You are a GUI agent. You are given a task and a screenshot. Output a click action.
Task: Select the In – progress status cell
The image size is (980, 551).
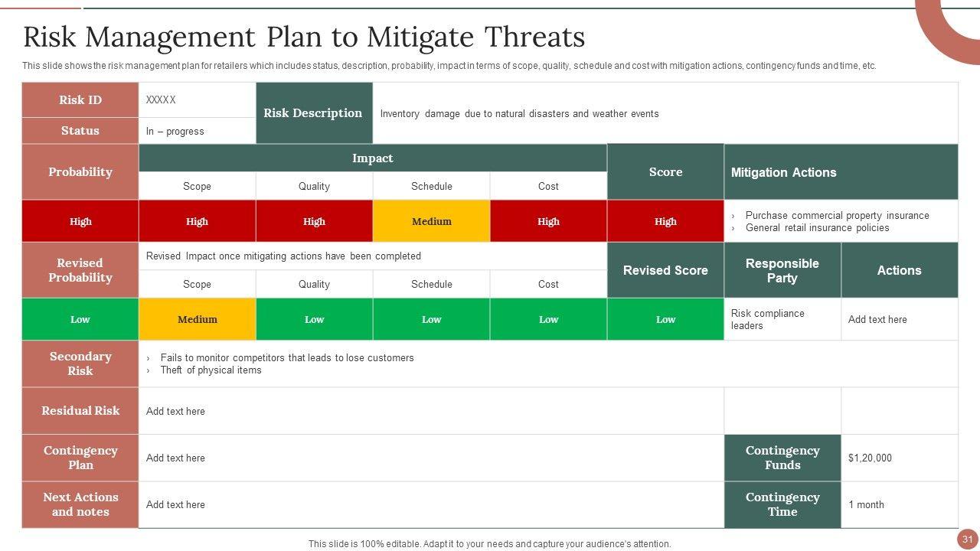tap(198, 131)
